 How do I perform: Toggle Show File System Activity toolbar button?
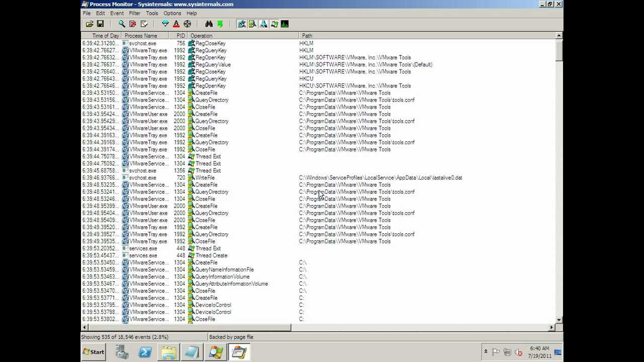pyautogui.click(x=253, y=24)
